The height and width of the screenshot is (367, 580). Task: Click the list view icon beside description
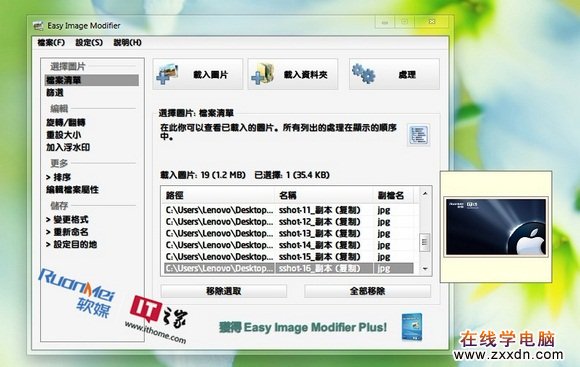tap(418, 135)
